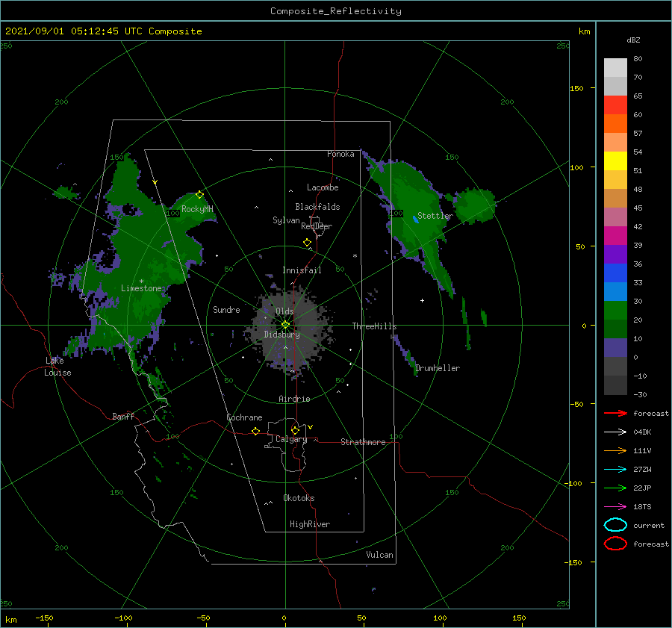Click the Stettler city label
The image size is (672, 628).
(435, 216)
